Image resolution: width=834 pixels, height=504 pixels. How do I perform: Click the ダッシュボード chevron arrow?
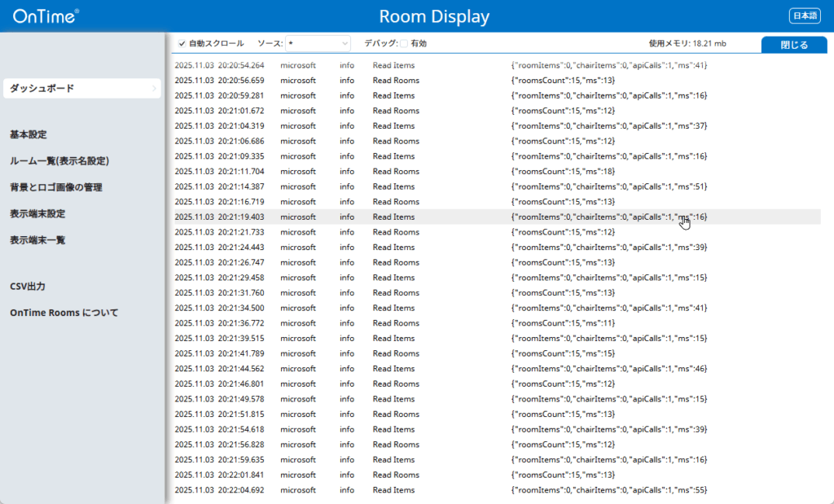[155, 88]
